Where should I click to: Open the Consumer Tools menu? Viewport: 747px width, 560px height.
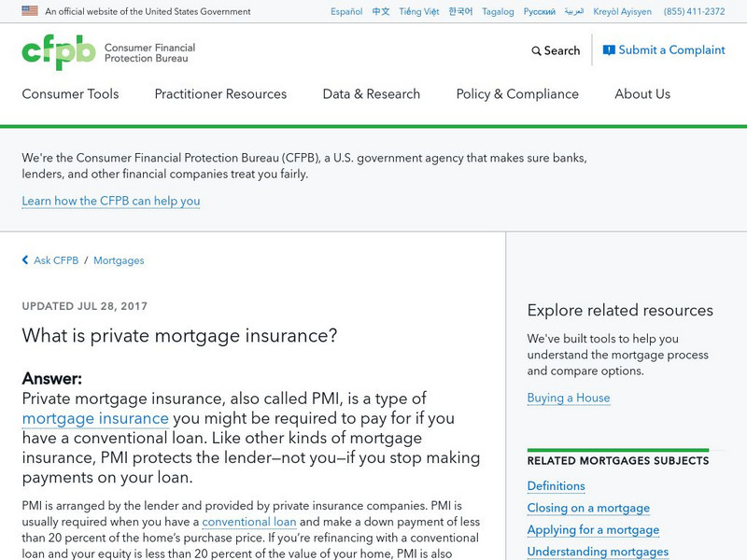70,94
